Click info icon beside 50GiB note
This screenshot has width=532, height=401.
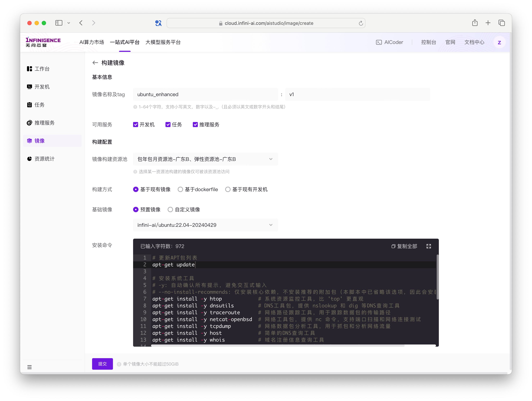(119, 364)
